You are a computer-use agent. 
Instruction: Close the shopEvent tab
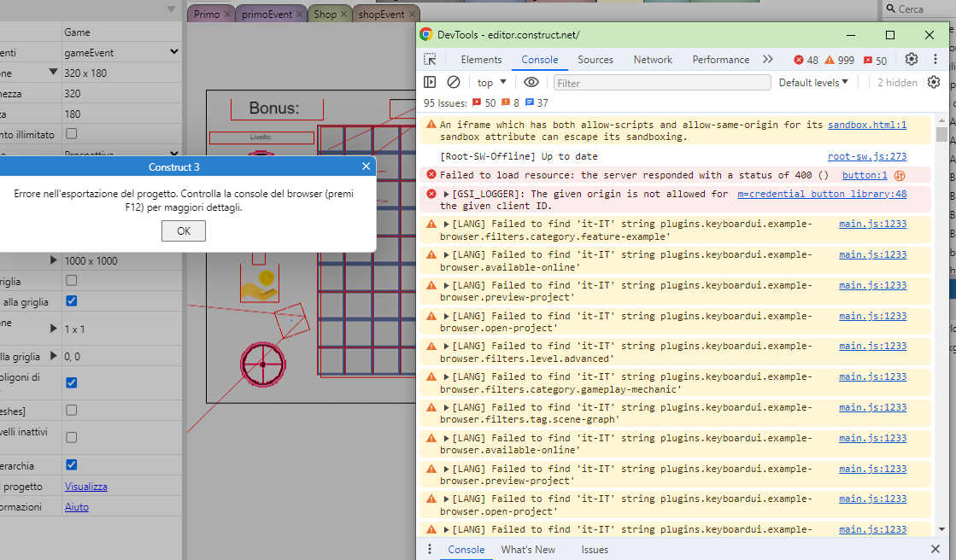[412, 14]
